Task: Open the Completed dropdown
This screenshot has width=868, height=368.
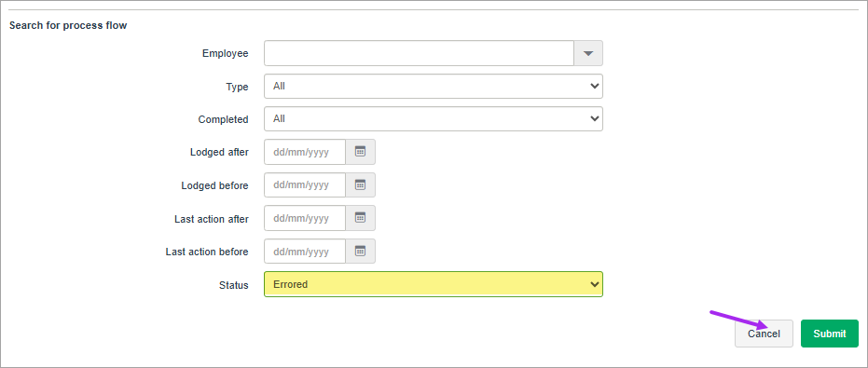Action: point(434,118)
